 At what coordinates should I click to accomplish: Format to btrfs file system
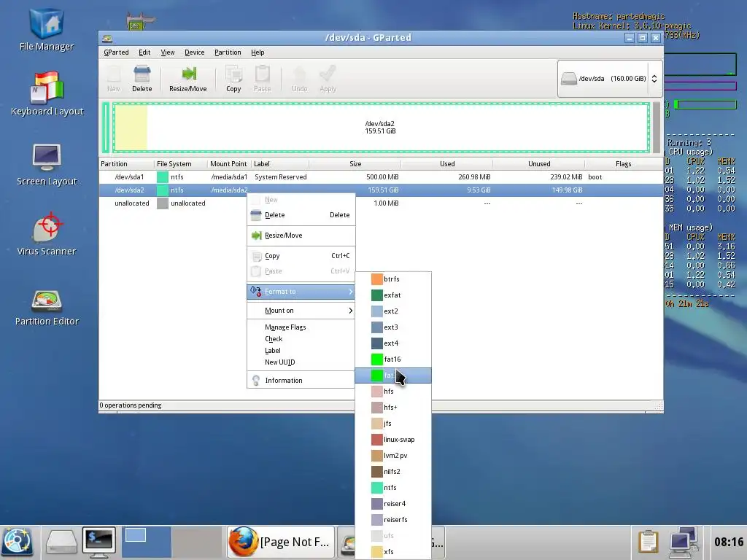393,279
